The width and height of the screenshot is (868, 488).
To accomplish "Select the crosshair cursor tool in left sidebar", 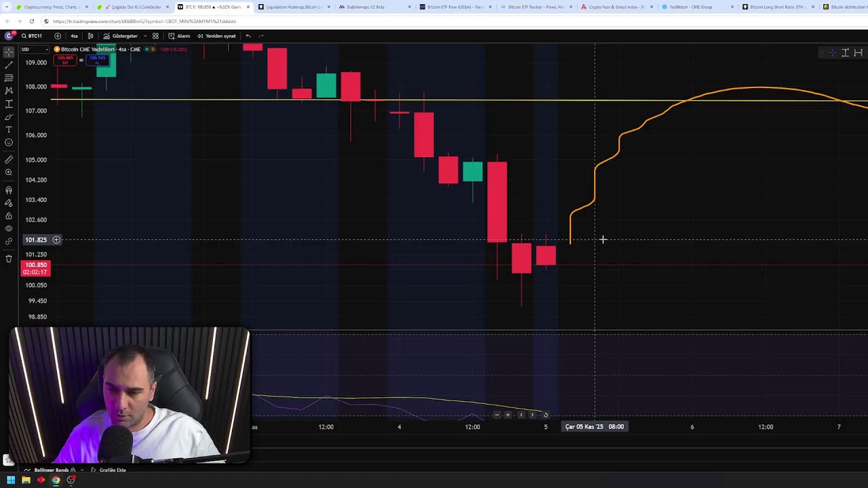I will pos(9,52).
